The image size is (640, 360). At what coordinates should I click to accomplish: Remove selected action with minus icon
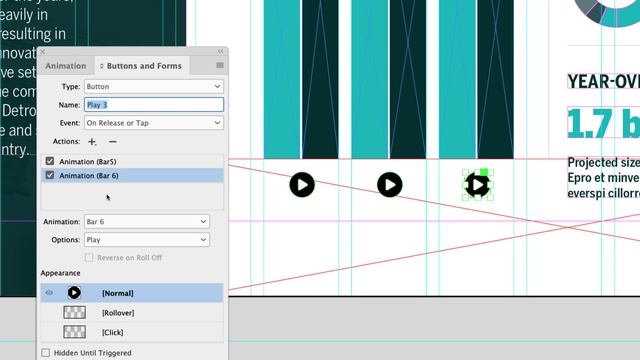click(113, 142)
